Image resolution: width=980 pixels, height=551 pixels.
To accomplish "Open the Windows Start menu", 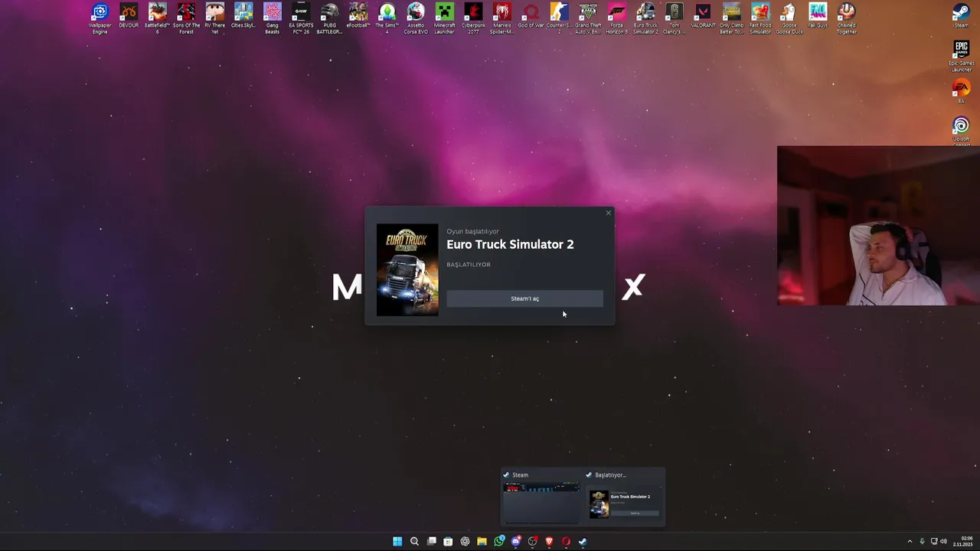I will (x=397, y=541).
